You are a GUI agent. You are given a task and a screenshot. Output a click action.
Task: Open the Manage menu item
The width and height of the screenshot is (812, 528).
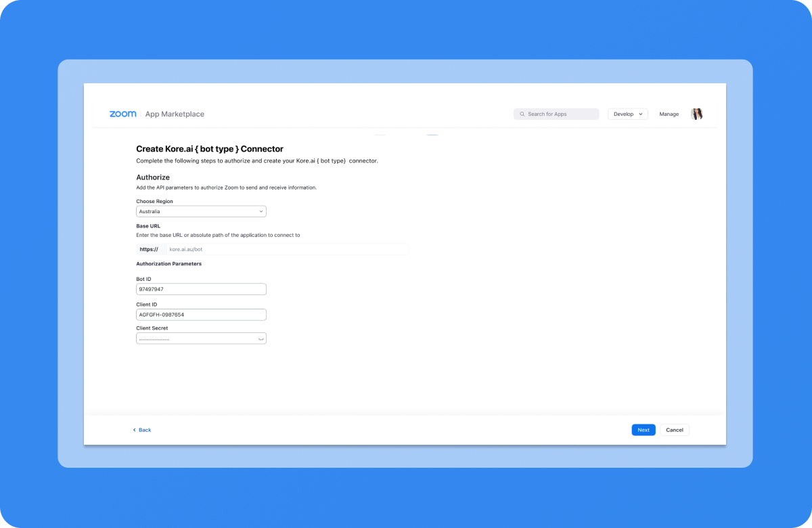coord(669,114)
